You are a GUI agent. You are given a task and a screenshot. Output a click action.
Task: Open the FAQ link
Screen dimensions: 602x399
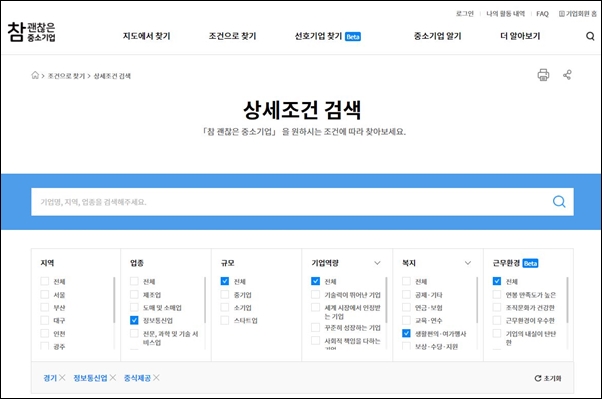pos(542,14)
